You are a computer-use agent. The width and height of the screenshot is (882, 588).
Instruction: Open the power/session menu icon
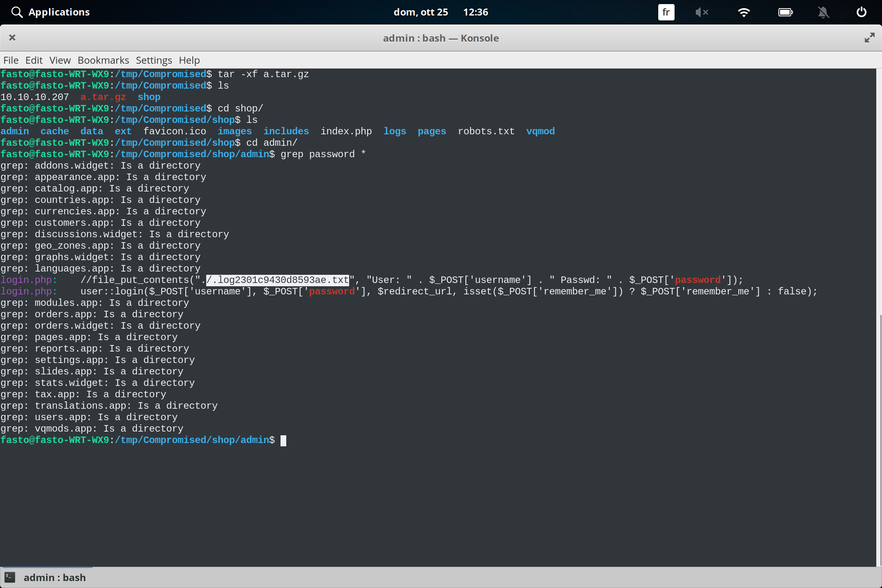(861, 12)
